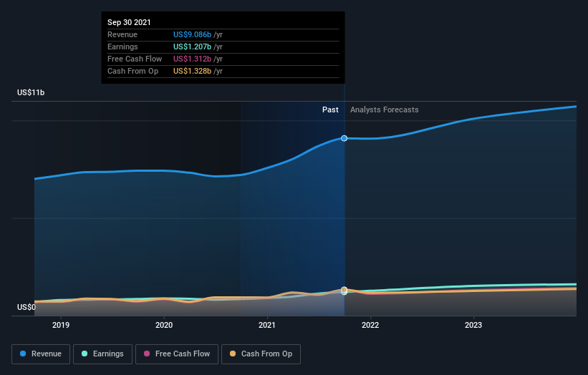
Task: Toggle the Revenue legend button
Action: pos(41,354)
